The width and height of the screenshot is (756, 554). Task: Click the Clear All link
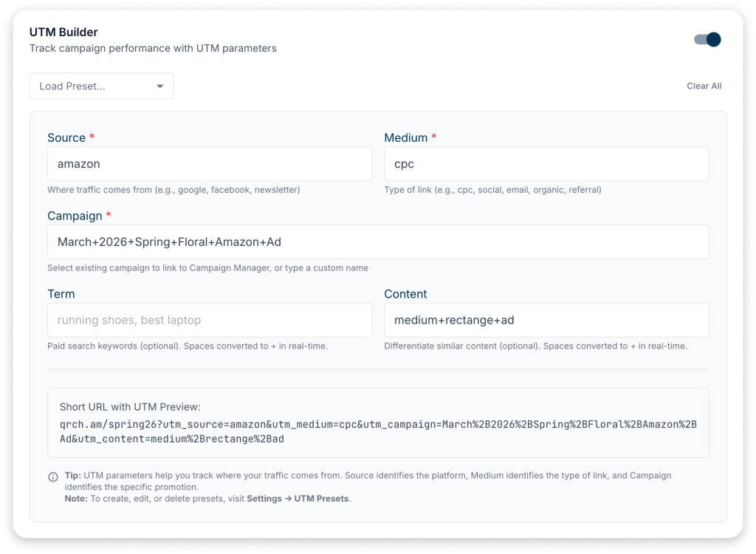[x=704, y=86]
